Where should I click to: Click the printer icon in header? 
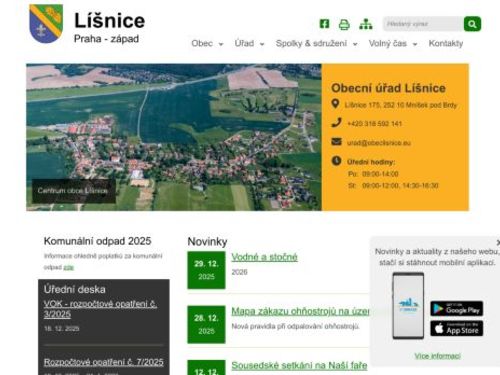(344, 24)
